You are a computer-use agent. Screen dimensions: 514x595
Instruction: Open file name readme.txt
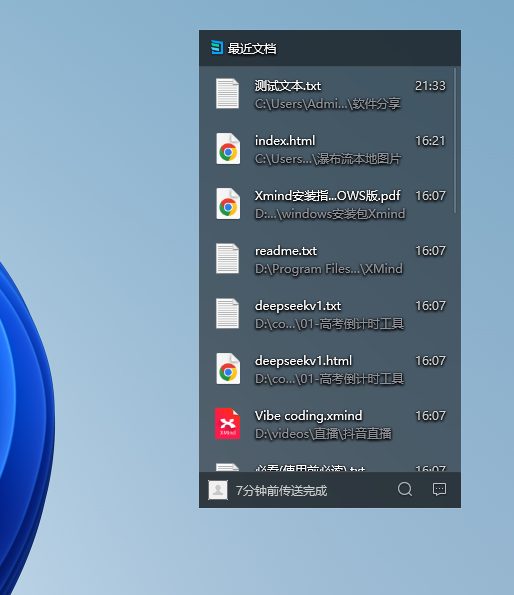[286, 251]
